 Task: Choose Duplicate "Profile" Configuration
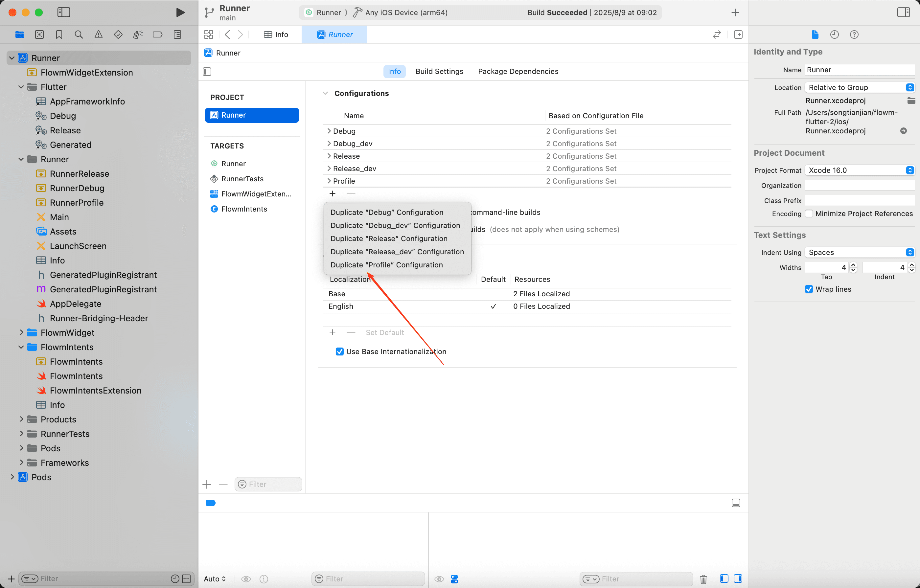[x=386, y=265]
